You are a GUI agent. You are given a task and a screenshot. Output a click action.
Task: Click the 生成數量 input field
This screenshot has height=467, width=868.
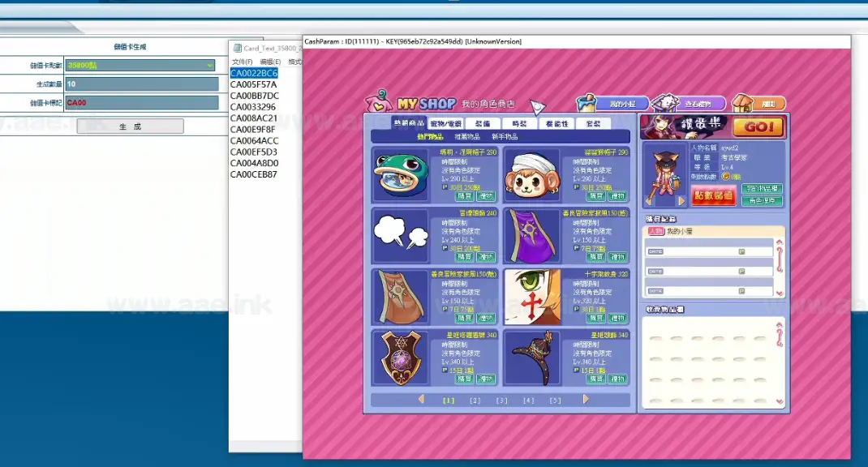pyautogui.click(x=141, y=84)
